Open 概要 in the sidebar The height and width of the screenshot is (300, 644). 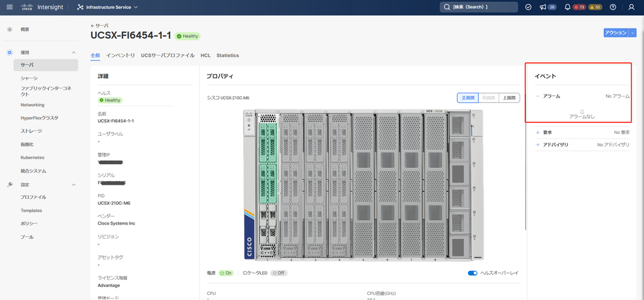click(x=25, y=30)
